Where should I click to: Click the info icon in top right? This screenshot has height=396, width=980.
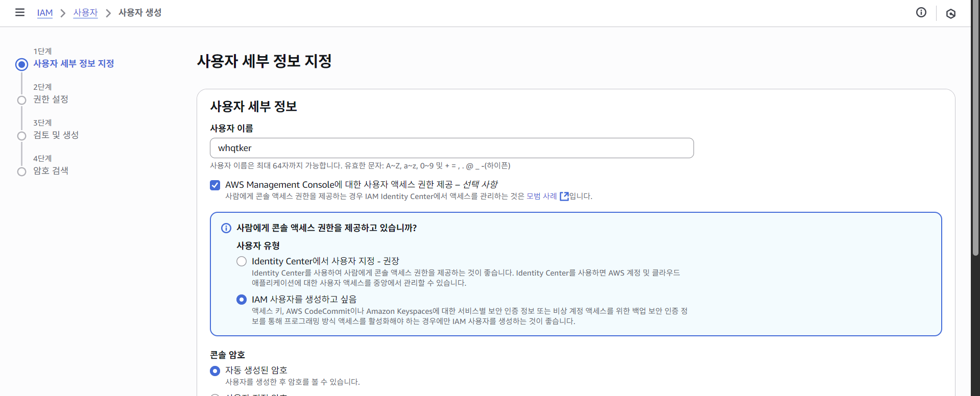921,13
